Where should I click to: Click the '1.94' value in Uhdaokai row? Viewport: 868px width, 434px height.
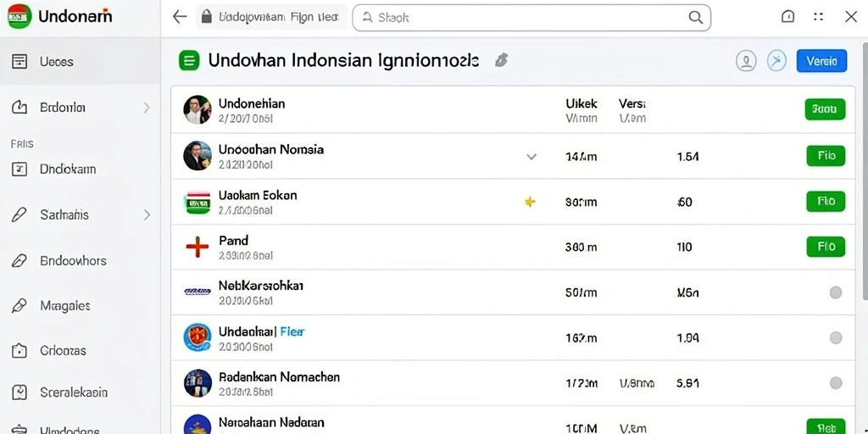(x=687, y=337)
